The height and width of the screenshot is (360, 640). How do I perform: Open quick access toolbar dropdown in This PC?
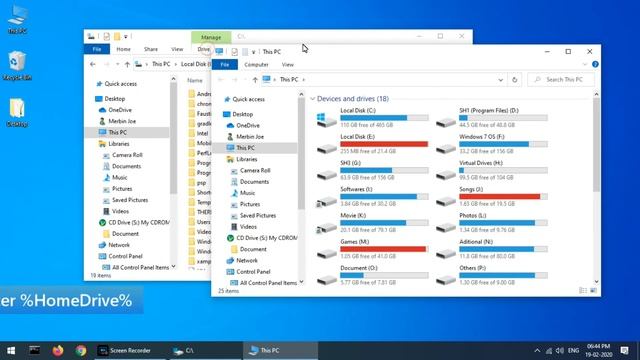coord(253,52)
